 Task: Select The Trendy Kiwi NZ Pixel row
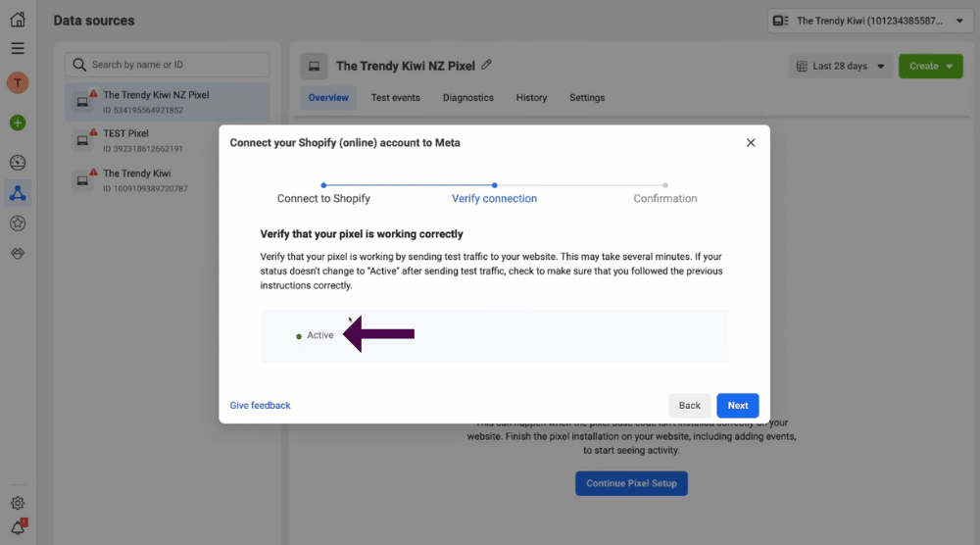[x=168, y=102]
